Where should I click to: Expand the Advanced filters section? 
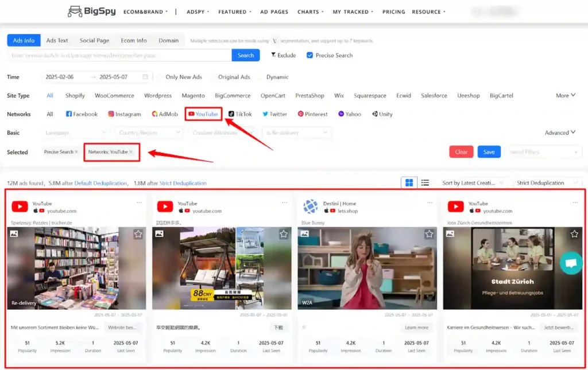click(560, 133)
